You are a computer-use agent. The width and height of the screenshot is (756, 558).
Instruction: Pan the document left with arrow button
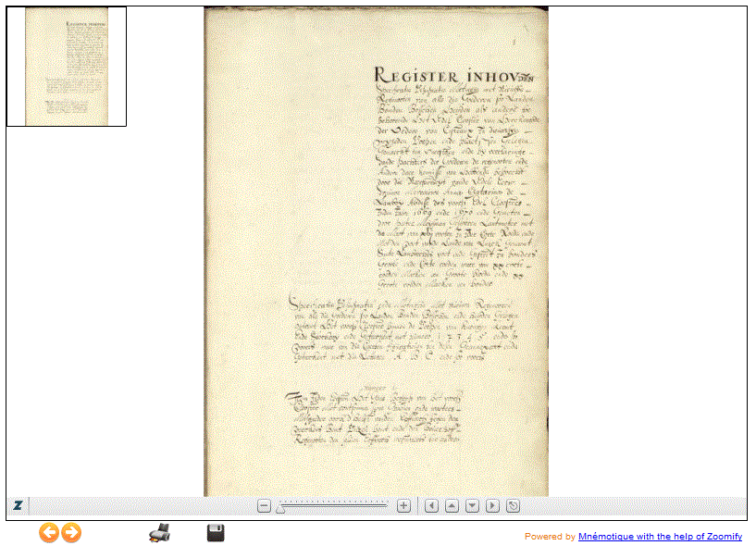click(x=431, y=505)
